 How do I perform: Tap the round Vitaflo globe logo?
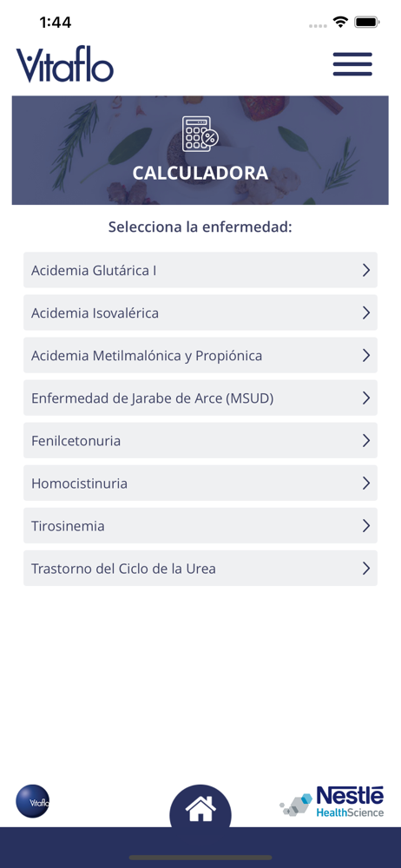pyautogui.click(x=33, y=800)
